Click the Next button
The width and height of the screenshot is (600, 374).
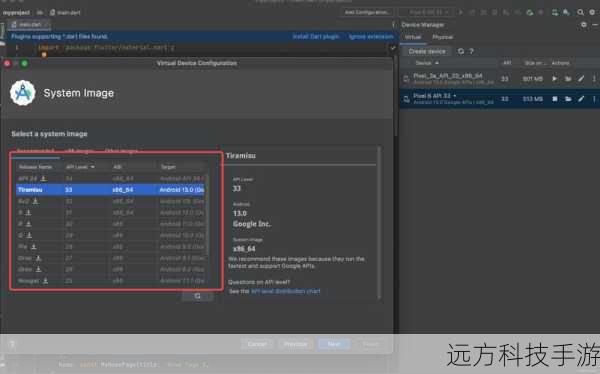pyautogui.click(x=334, y=344)
